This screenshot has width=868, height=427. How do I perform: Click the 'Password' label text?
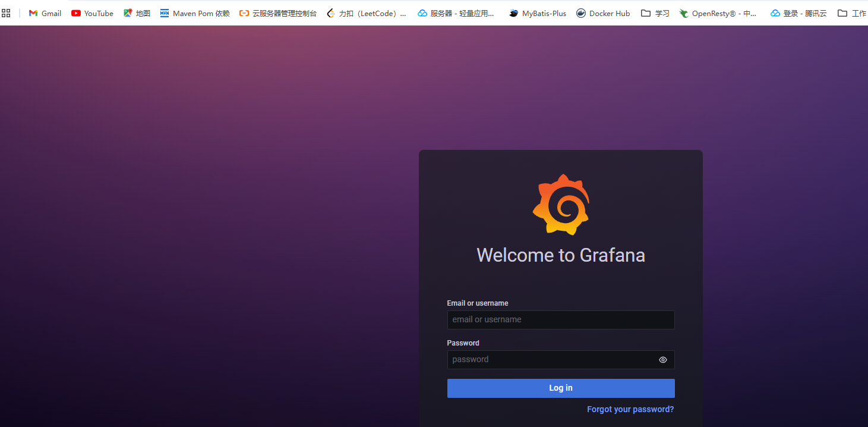[x=463, y=343]
